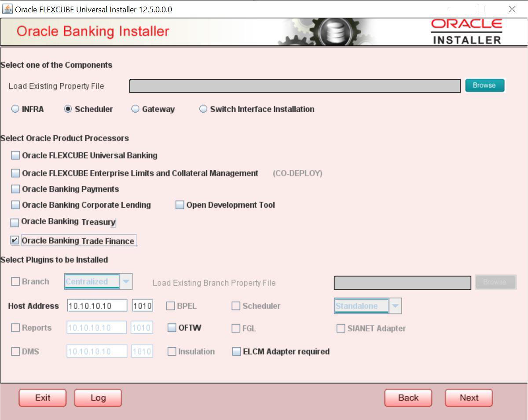Select the INFRA radio button
Viewport: 528px width, 420px height.
pyautogui.click(x=15, y=109)
